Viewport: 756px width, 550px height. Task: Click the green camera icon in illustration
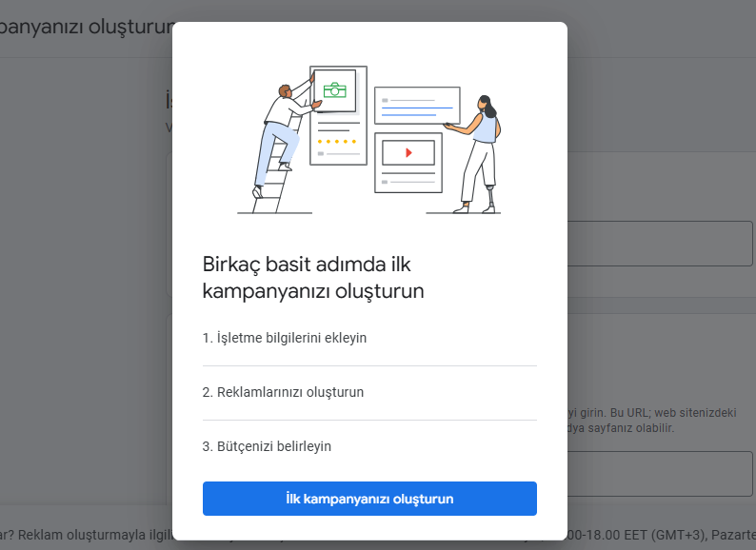(x=334, y=90)
